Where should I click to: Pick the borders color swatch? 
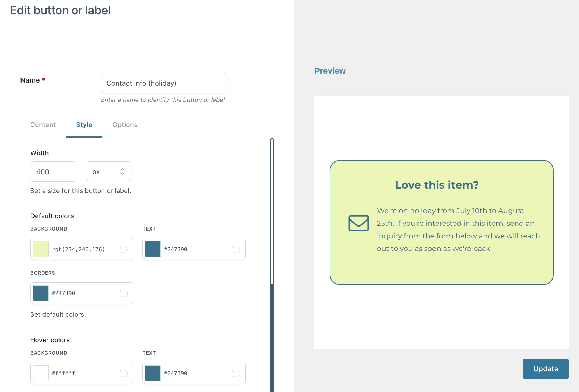[x=41, y=293]
